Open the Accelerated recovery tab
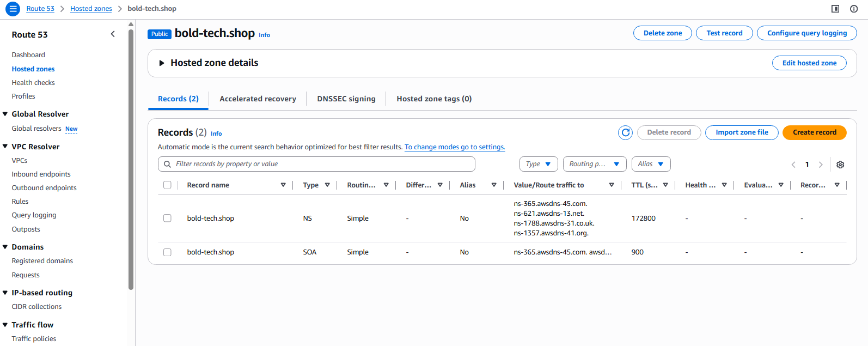868x346 pixels. 258,99
